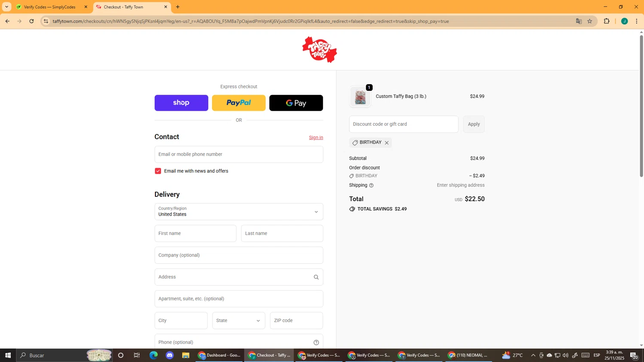Apply the discount code
This screenshot has width=644, height=362.
(474, 124)
